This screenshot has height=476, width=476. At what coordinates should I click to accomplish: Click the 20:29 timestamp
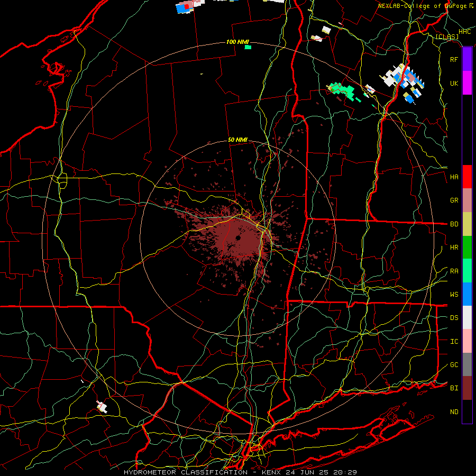pos(345,472)
